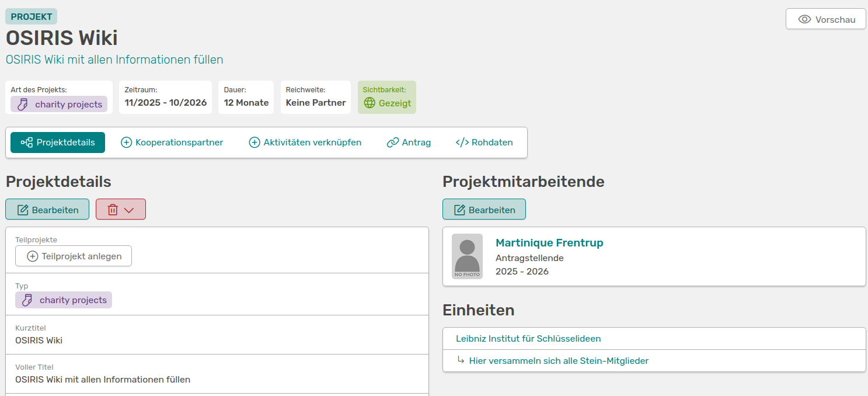This screenshot has width=868, height=396.
Task: Click the Einheiten heading
Action: click(x=479, y=310)
